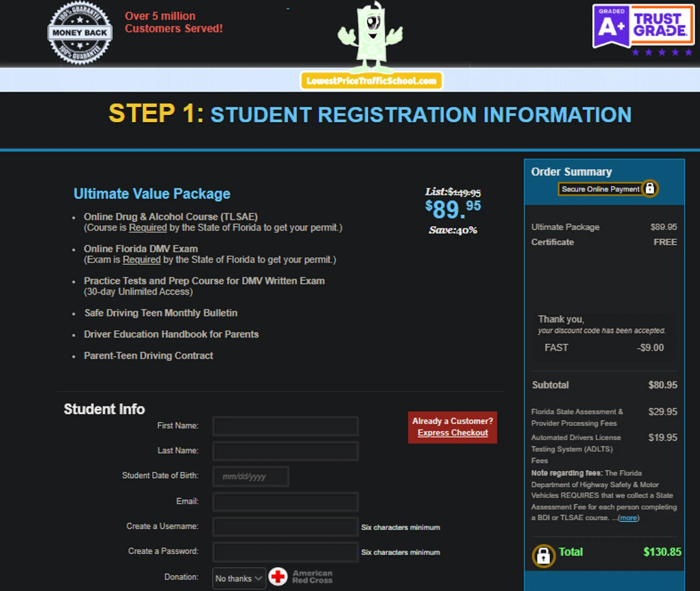Click the Create a Password field
The image size is (700, 591).
coord(286,552)
